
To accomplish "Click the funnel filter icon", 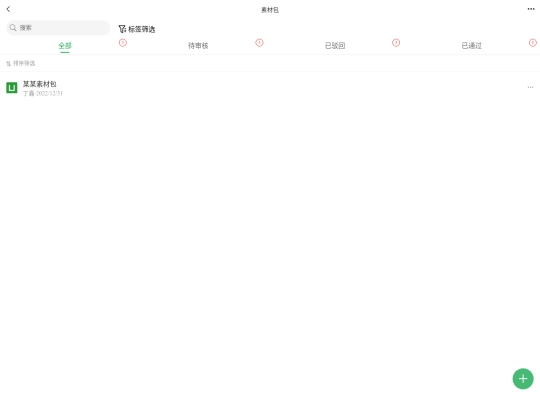I will [122, 29].
